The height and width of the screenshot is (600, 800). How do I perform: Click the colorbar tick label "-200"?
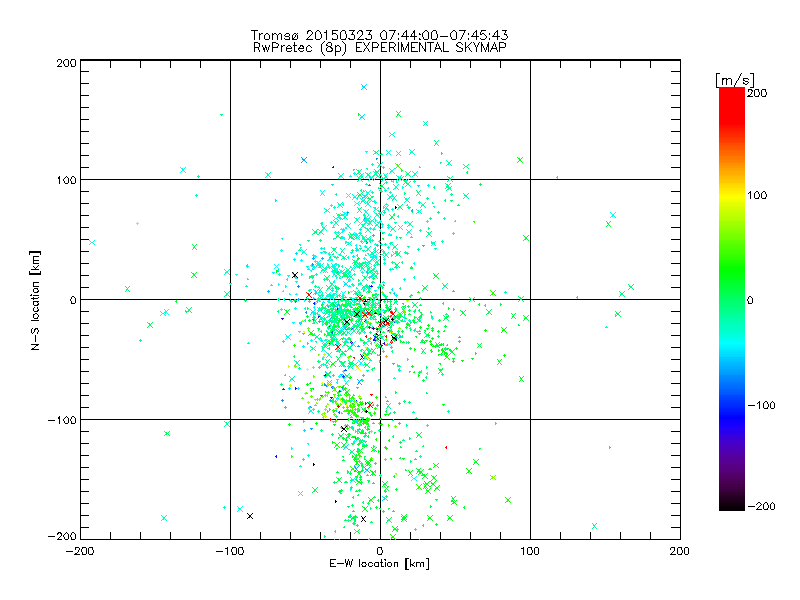(x=761, y=506)
